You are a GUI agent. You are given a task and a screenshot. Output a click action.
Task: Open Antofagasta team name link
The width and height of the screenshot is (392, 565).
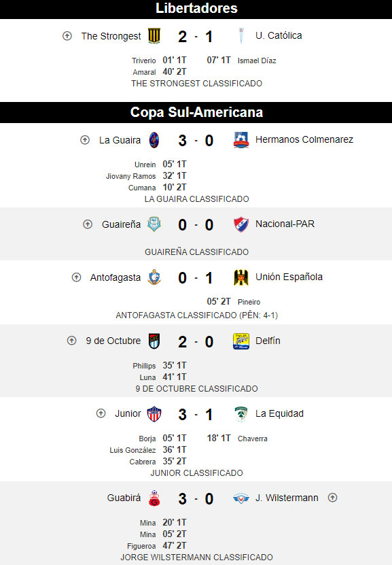pyautogui.click(x=115, y=277)
